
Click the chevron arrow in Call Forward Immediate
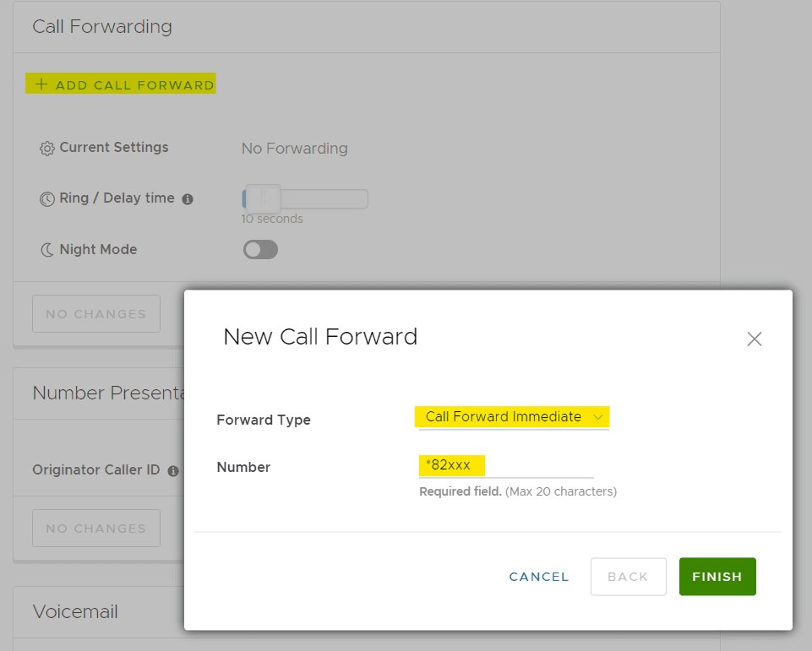point(598,417)
